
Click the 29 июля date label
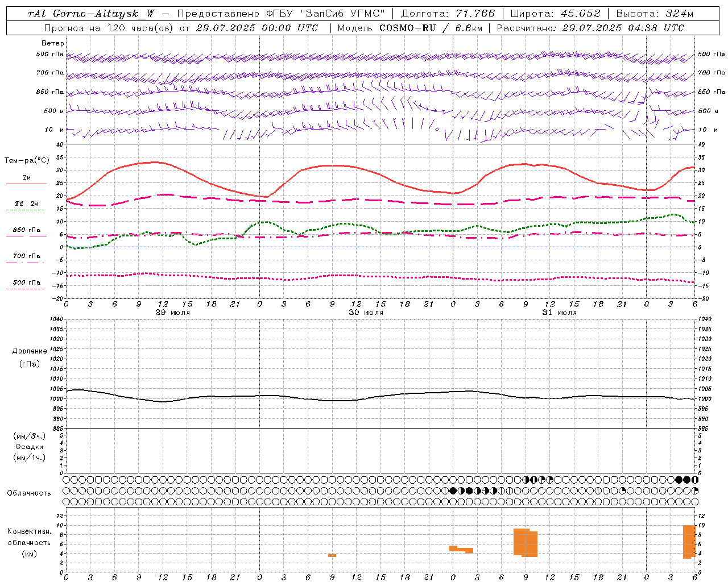pyautogui.click(x=173, y=313)
